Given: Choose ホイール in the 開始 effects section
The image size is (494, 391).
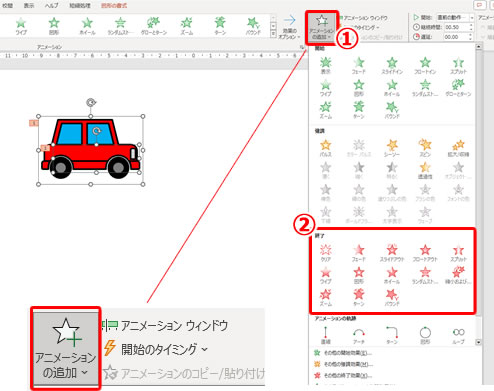Looking at the screenshot, I should [x=392, y=88].
